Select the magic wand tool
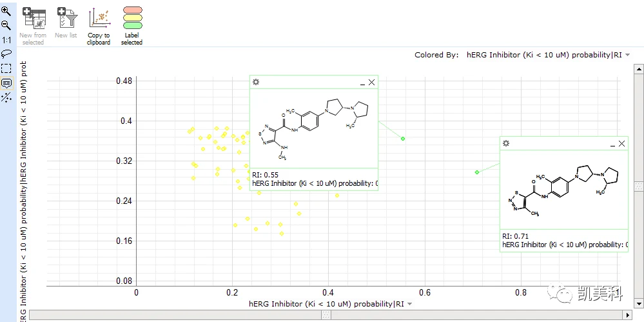This screenshot has height=322, width=644. pyautogui.click(x=6, y=97)
